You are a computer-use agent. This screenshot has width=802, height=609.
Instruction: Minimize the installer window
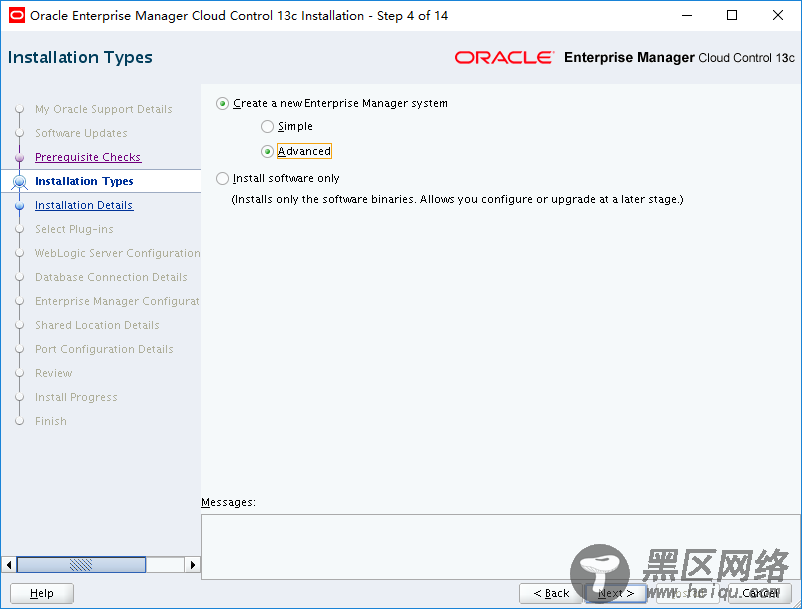point(687,15)
